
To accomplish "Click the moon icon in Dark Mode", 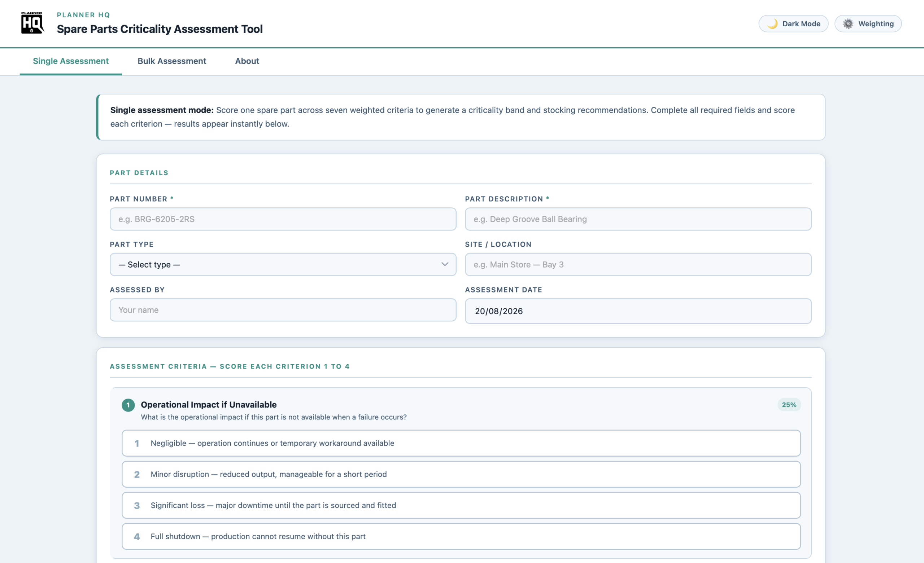I will [772, 24].
